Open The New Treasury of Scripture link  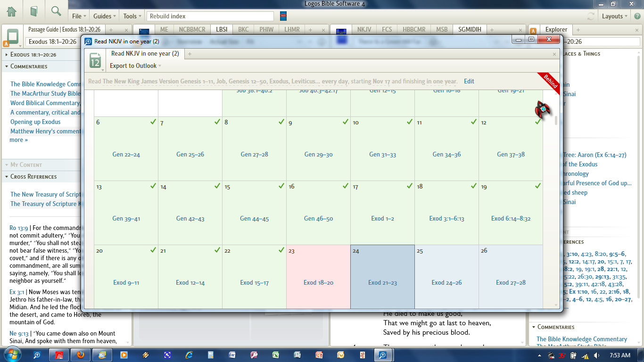point(46,194)
